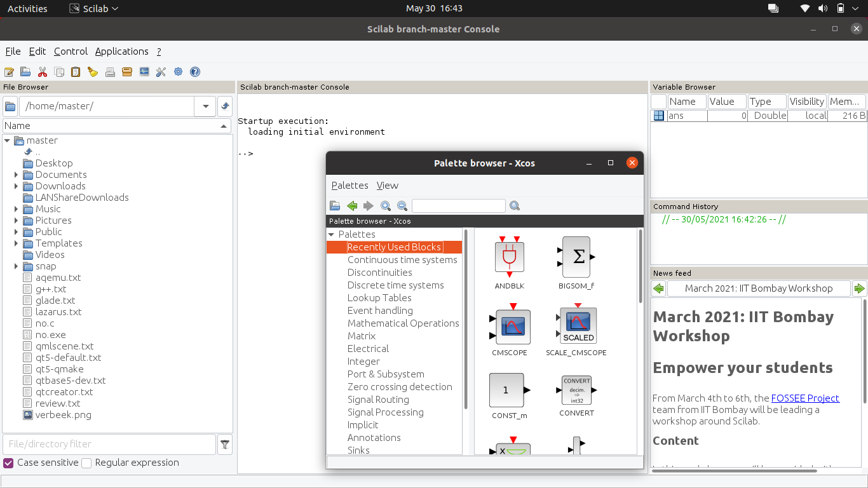Collapse the master folder tree
Screen dimensions: 868x488
(x=7, y=140)
